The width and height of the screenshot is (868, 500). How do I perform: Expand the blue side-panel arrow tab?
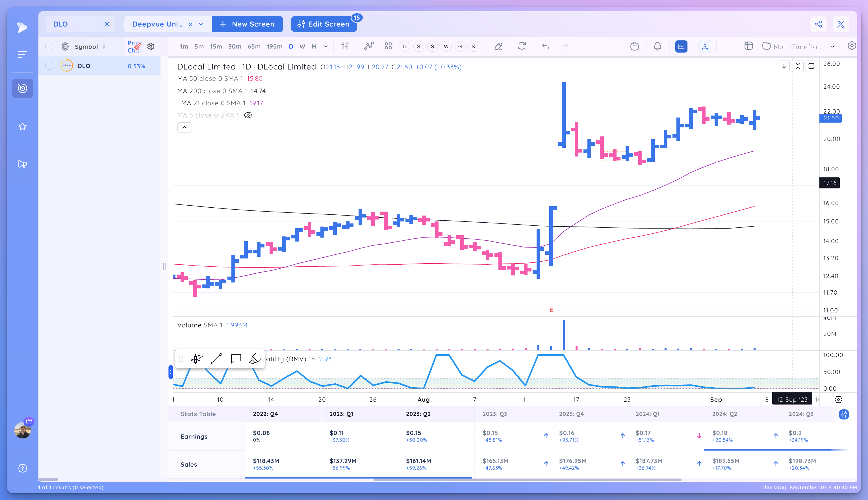(171, 372)
